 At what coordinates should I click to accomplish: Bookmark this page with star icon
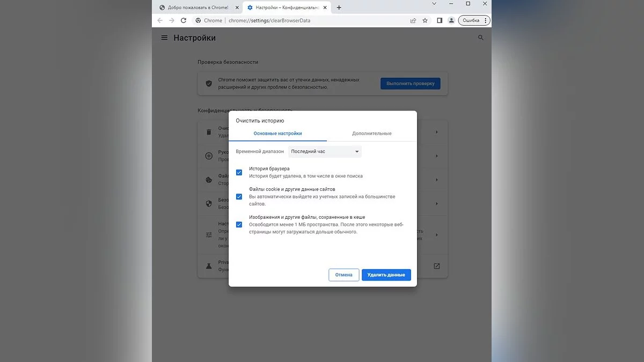point(425,20)
